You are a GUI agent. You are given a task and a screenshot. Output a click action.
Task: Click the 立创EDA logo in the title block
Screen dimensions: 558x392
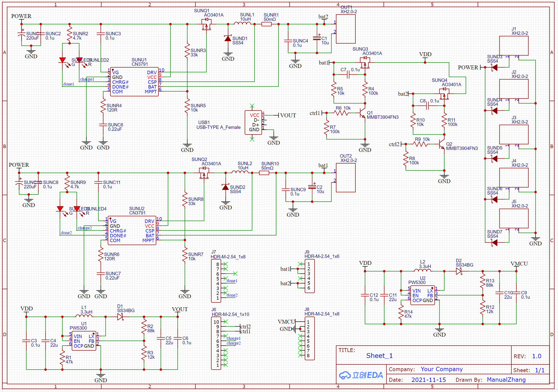(361, 375)
